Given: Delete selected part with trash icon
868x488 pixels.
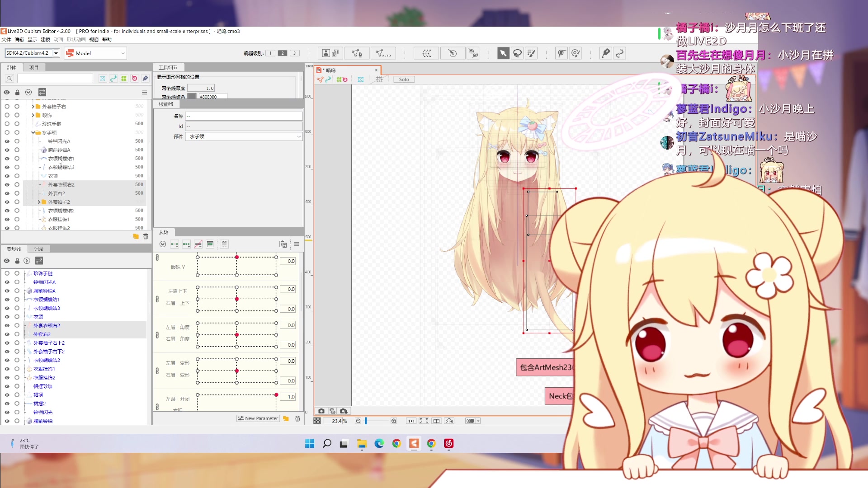Looking at the screenshot, I should [x=146, y=236].
